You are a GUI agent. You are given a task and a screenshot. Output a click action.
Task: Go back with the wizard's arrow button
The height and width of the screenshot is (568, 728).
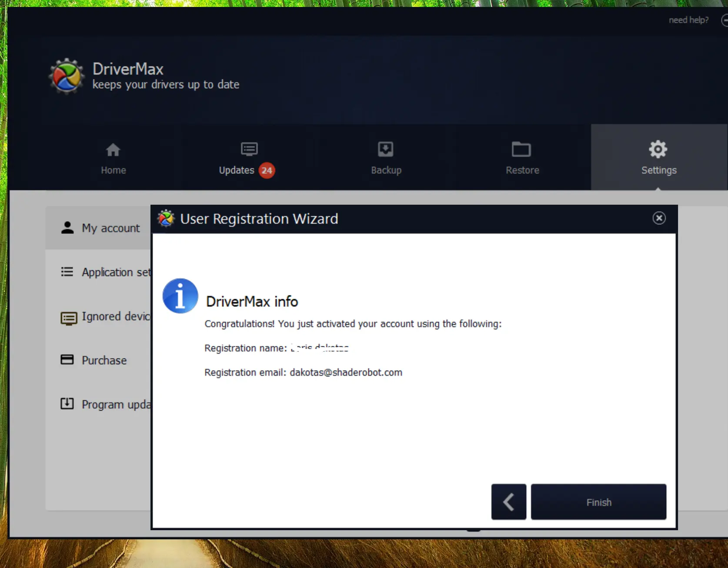point(509,502)
